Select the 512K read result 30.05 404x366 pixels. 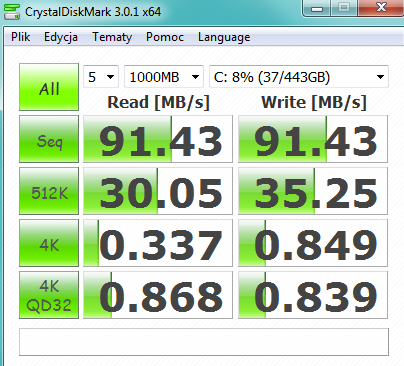(158, 191)
